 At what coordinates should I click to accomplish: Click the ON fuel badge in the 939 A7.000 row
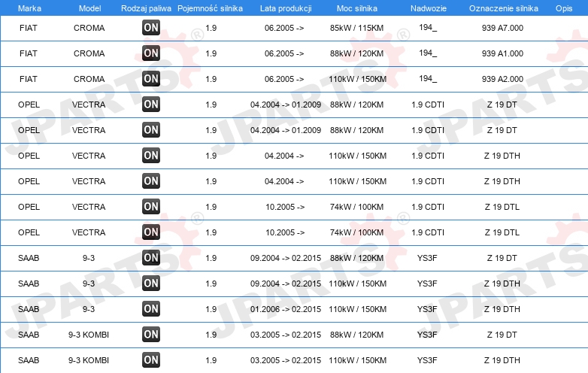(151, 28)
